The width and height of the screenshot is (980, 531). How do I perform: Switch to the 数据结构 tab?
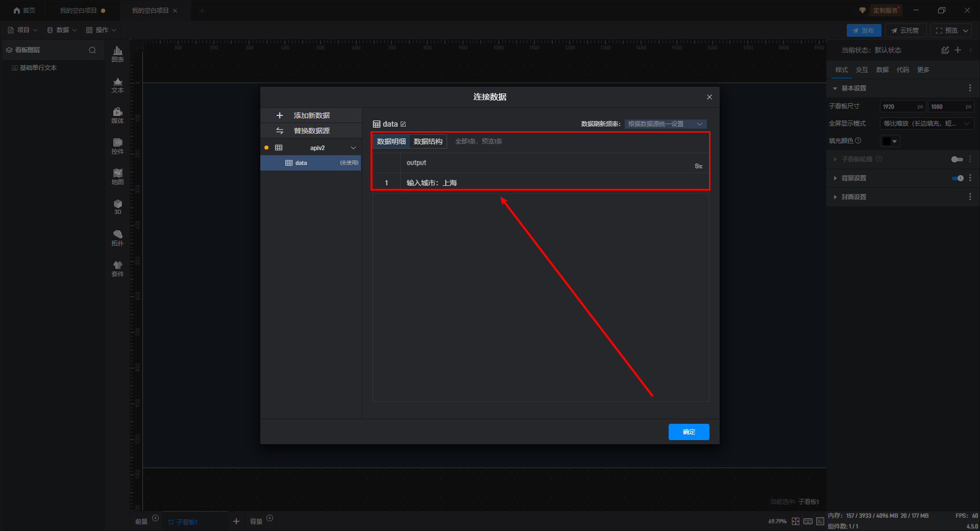coord(428,141)
